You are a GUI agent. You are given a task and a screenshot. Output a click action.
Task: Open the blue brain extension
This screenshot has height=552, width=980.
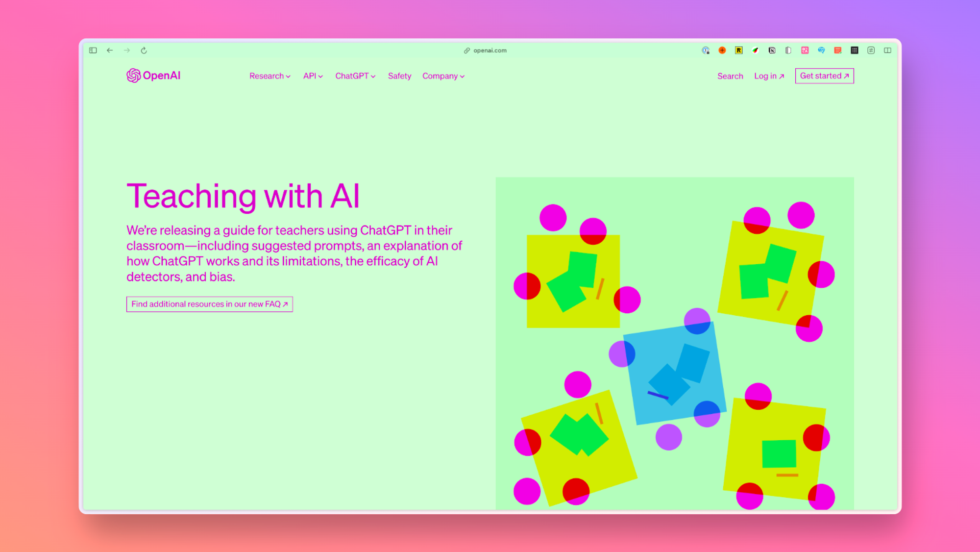(822, 50)
